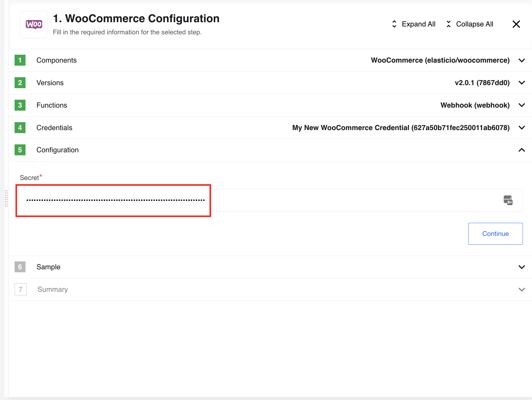Screen dimensions: 532x400
Task: Click My New WooCommerce Credential value
Action: pos(401,128)
